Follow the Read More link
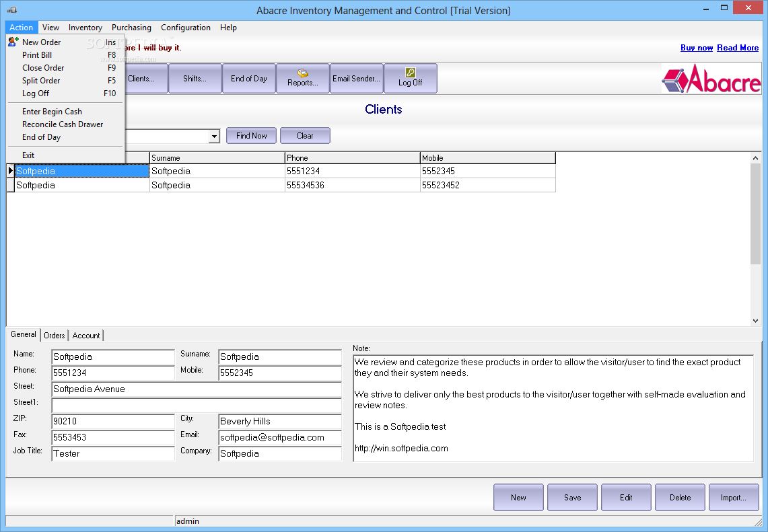This screenshot has width=768, height=532. coord(738,48)
